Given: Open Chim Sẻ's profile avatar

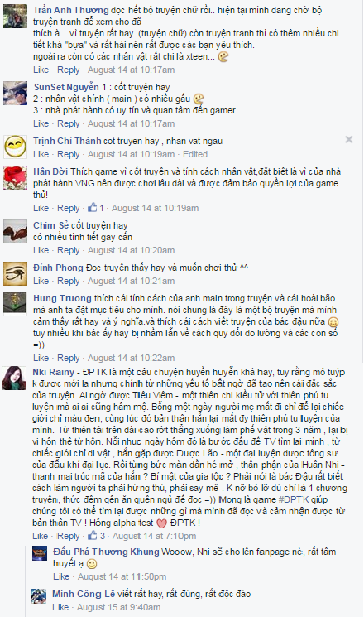Looking at the screenshot, I should [15, 231].
